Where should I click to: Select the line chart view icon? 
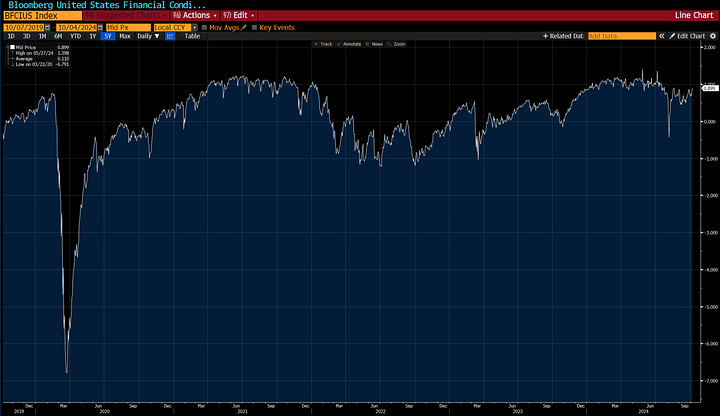click(x=170, y=36)
